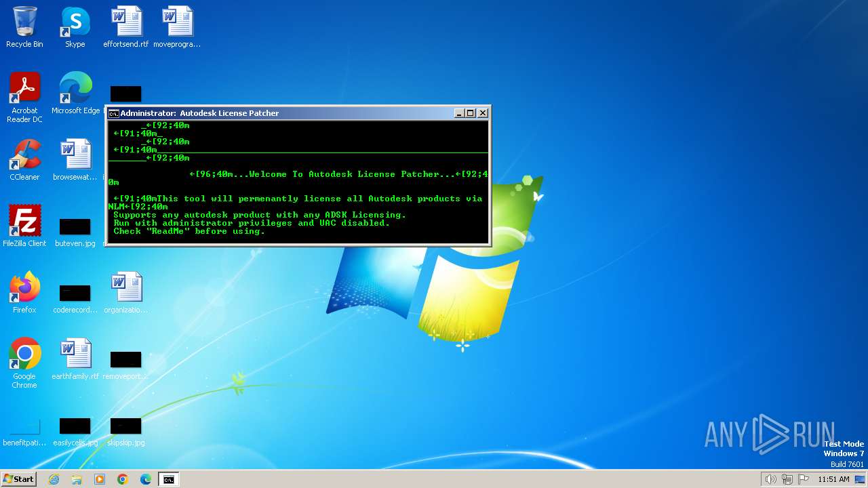This screenshot has width=868, height=488.
Task: Click the "Check ReadMe before using" line
Action: pos(189,231)
